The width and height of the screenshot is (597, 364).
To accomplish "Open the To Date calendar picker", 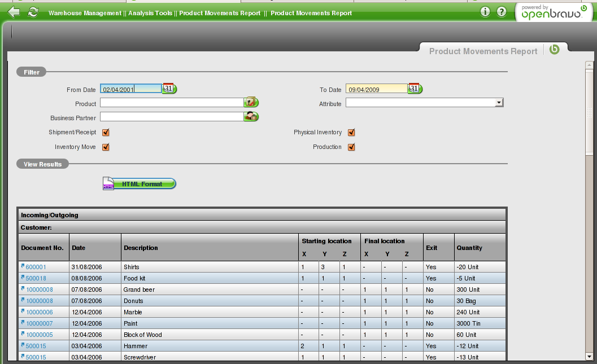I will [415, 89].
